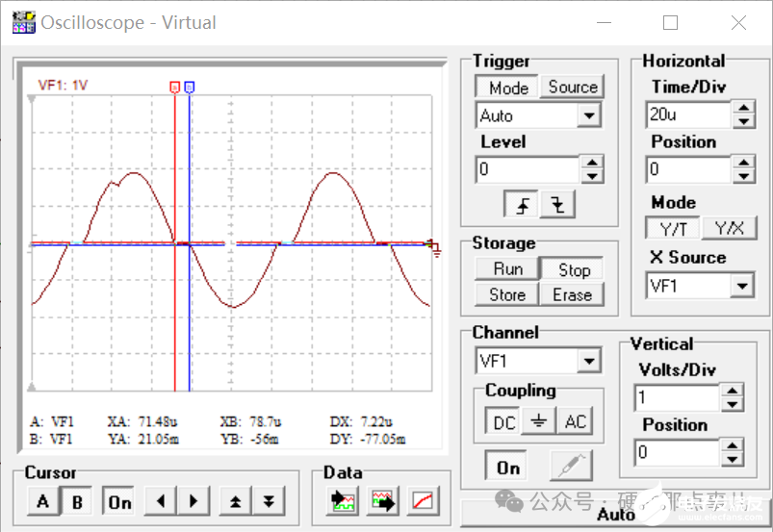Select the trigger Source tab
This screenshot has height=532, width=773.
573,87
